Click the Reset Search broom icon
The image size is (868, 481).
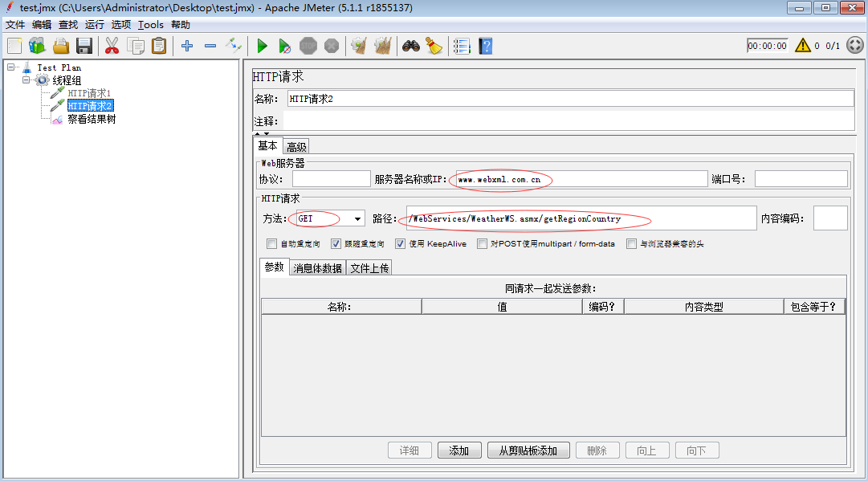coord(434,46)
